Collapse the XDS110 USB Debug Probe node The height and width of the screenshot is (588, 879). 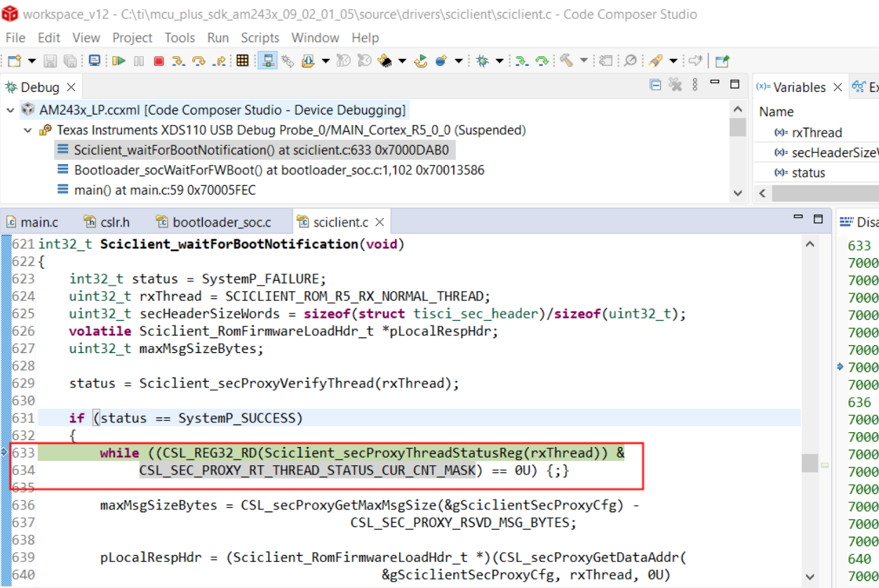(x=28, y=131)
